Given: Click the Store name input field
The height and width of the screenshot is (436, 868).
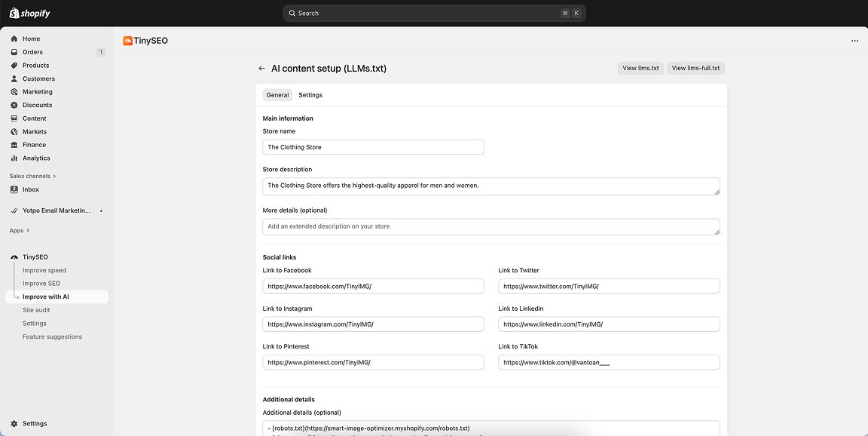Looking at the screenshot, I should (373, 147).
